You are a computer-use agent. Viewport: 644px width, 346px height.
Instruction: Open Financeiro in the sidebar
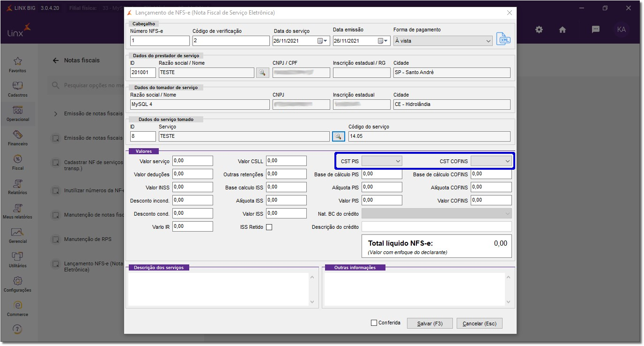click(18, 138)
